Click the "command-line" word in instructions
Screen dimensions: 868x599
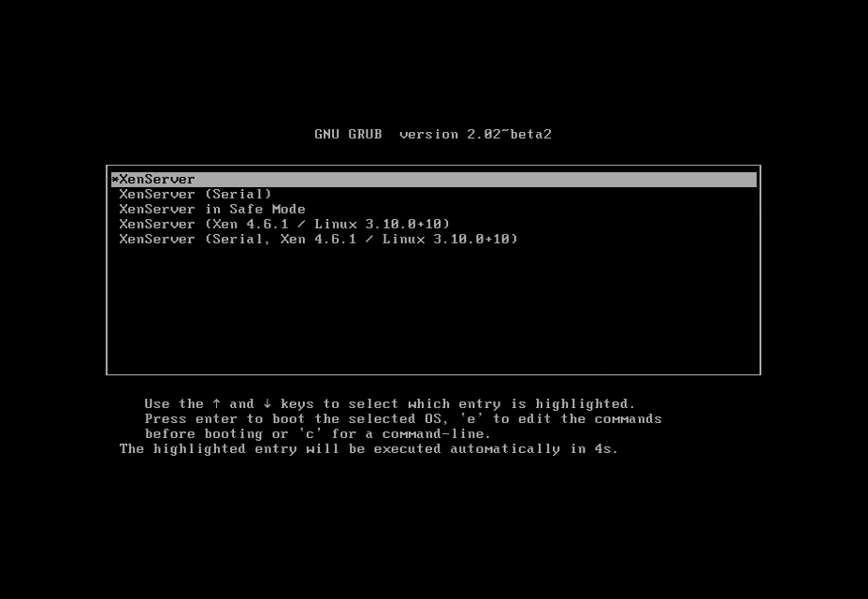coord(432,434)
